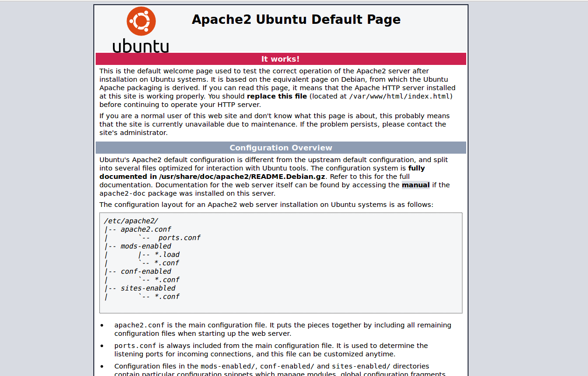The image size is (588, 376).
Task: Click the /var/www/html/index.html file path
Action: [399, 96]
